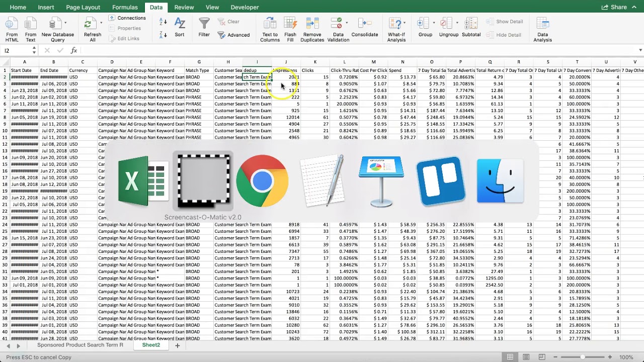Viewport: 644px width, 362px height.
Task: Expand the Data Validation dropdown arrow
Action: [347, 23]
